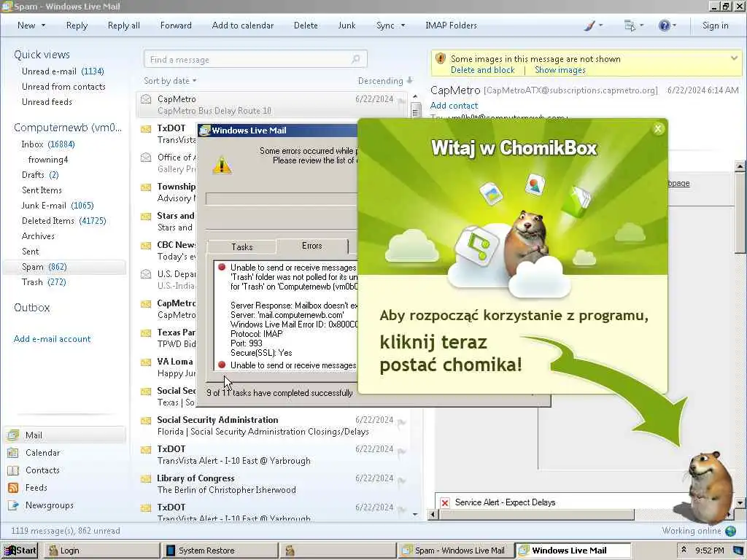Open the Sync dropdown arrow
The image size is (747, 560).
pyautogui.click(x=403, y=26)
